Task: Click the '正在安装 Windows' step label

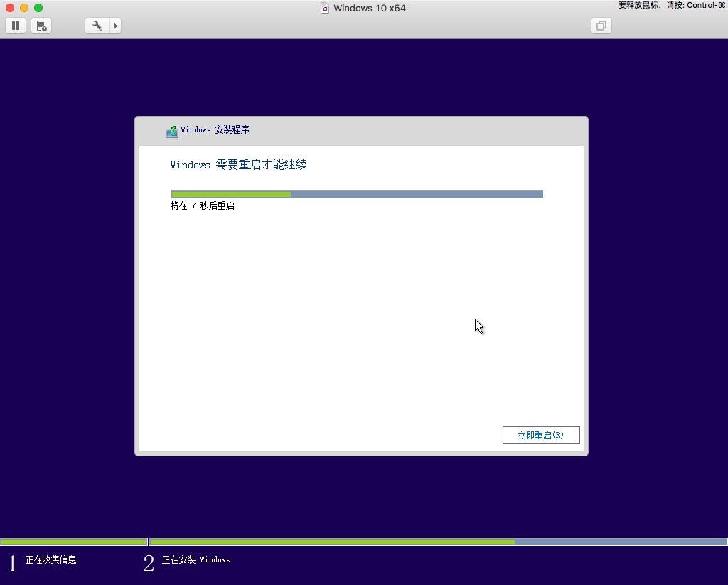Action: (196, 559)
